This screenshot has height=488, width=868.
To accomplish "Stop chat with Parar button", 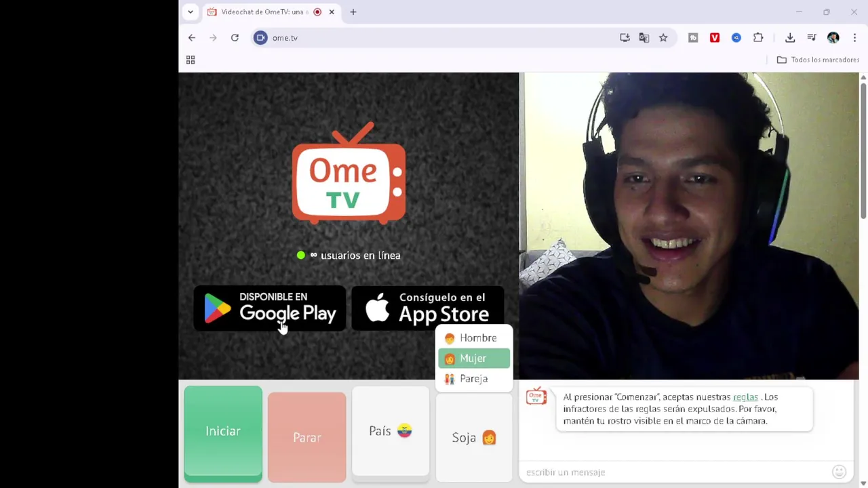I will (x=307, y=437).
